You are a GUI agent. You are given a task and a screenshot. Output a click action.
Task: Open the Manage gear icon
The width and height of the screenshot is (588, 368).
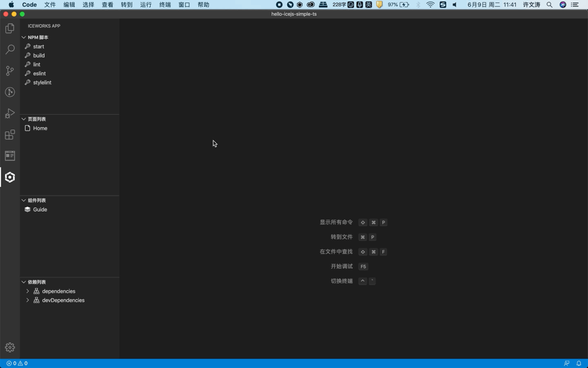10,347
